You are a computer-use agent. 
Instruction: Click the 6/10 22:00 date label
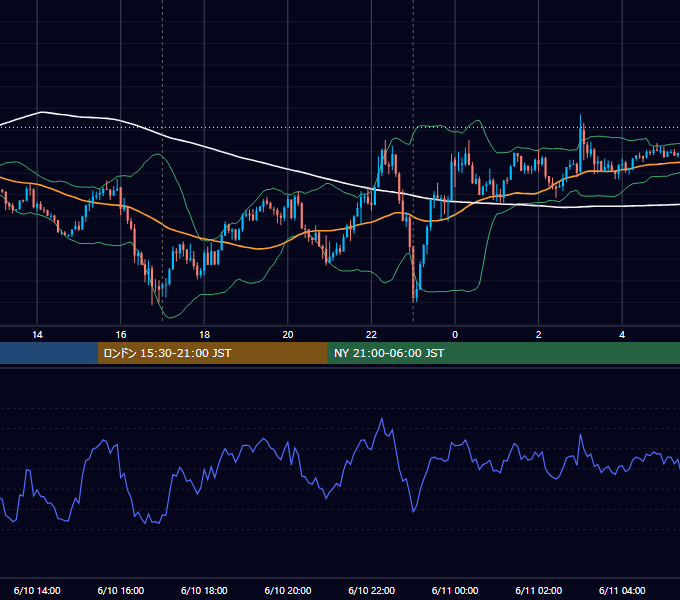[372, 590]
